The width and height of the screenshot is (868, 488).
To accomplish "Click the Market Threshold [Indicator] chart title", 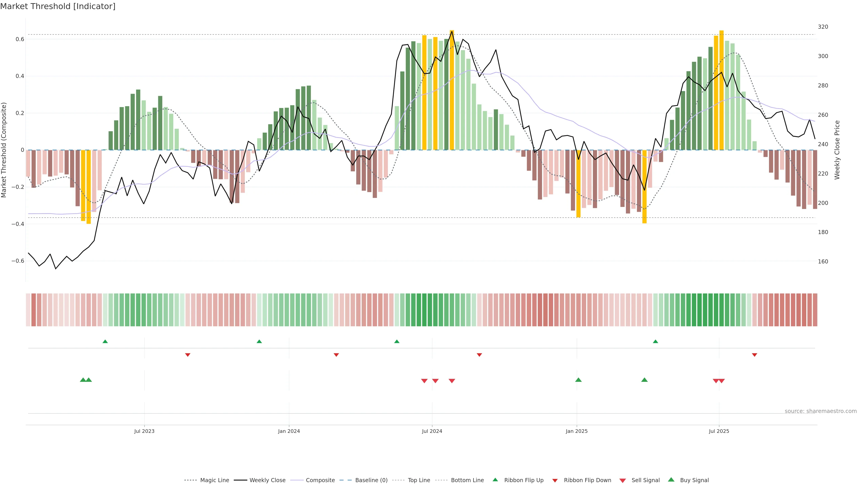I will pyautogui.click(x=58, y=6).
